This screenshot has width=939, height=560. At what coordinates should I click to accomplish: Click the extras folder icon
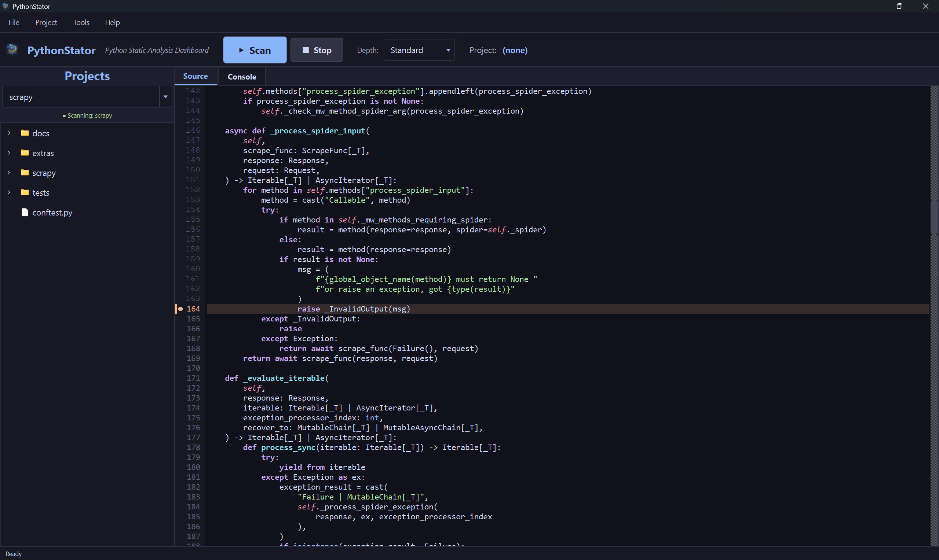[25, 153]
